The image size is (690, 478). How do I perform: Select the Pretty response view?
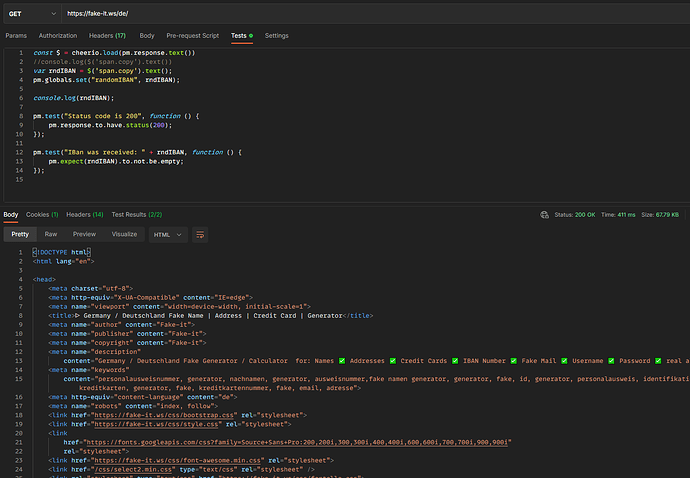(20, 234)
